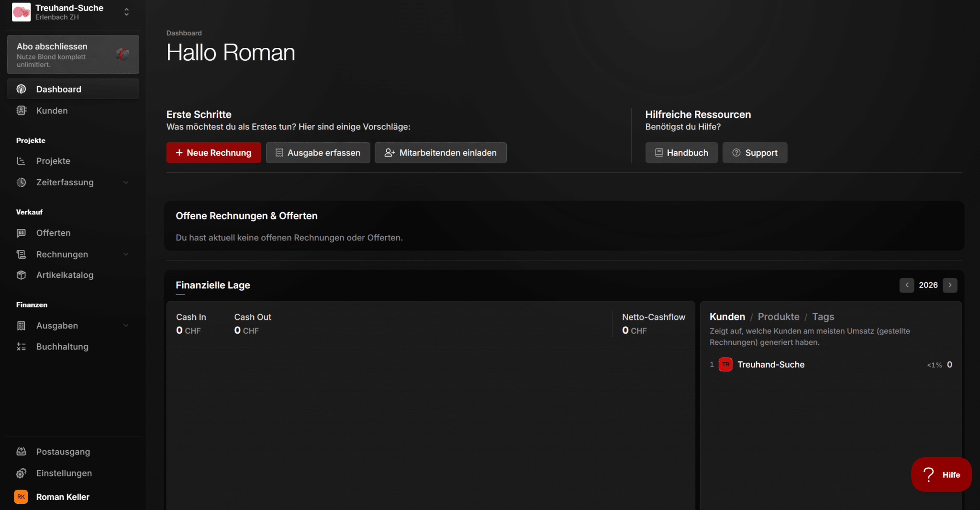980x510 pixels.
Task: Click the Neue Rechnung button
Action: point(213,153)
